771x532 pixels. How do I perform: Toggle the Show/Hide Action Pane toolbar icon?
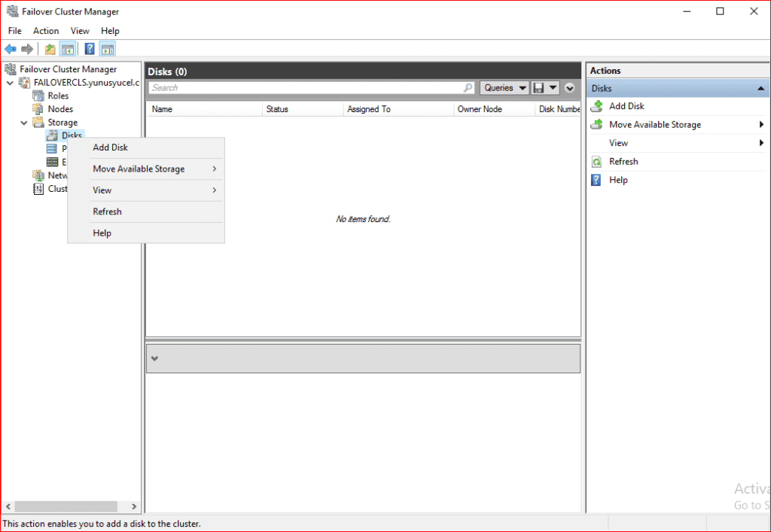click(x=107, y=49)
